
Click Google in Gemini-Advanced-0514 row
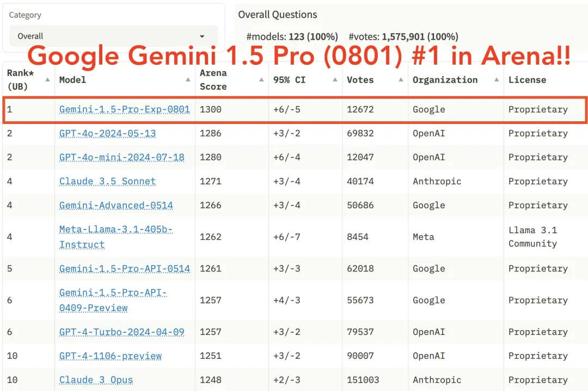click(429, 205)
